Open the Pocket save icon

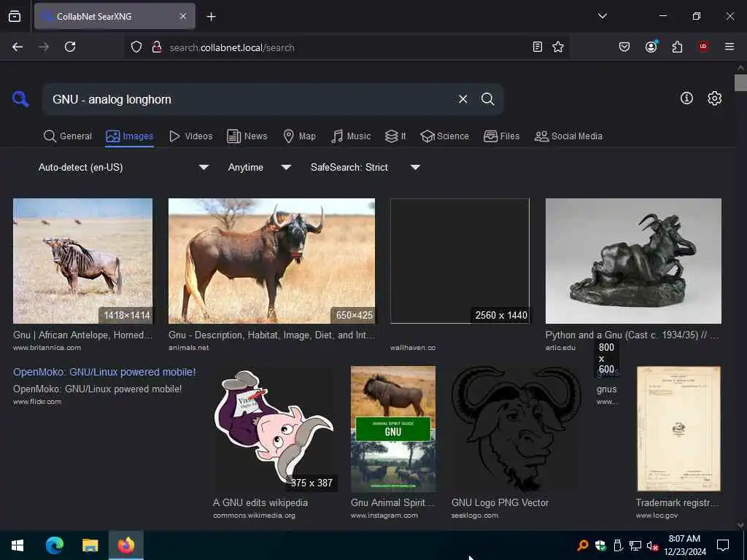click(624, 47)
